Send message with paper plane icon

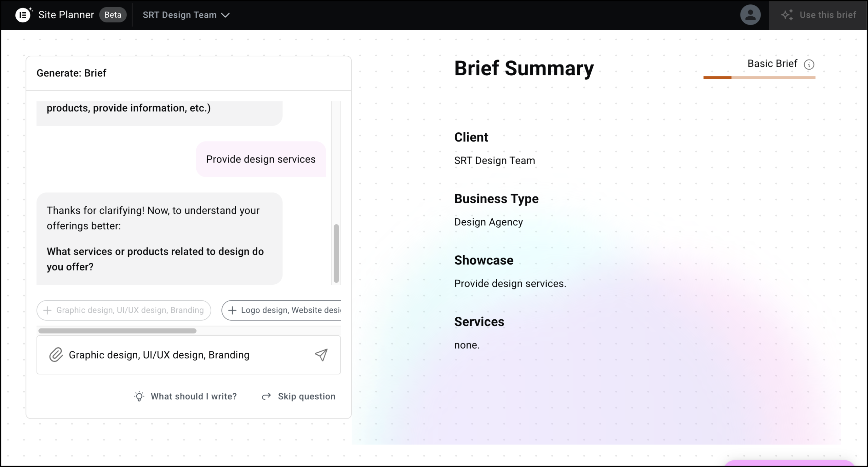click(x=321, y=355)
